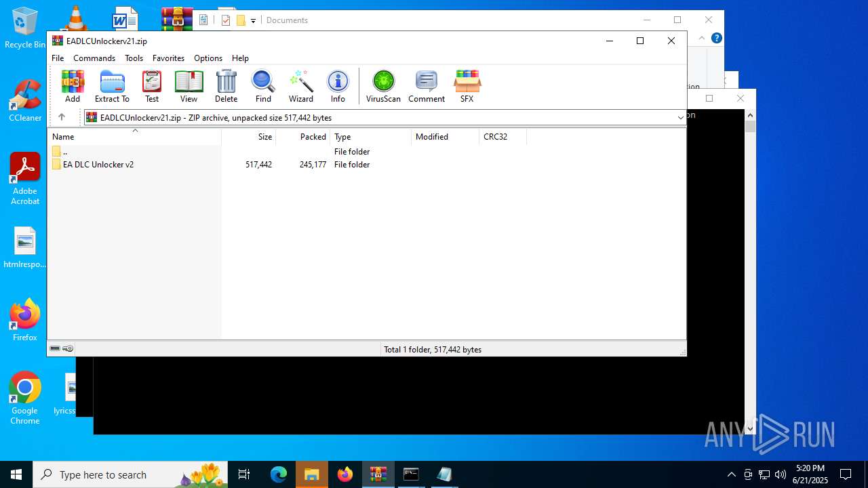Open the Options menu
Viewport: 868px width, 488px height.
pyautogui.click(x=208, y=58)
